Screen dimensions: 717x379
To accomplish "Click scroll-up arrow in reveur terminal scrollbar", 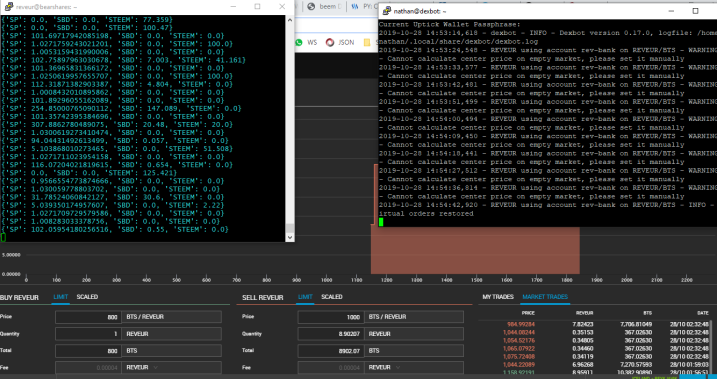I will (289, 20).
